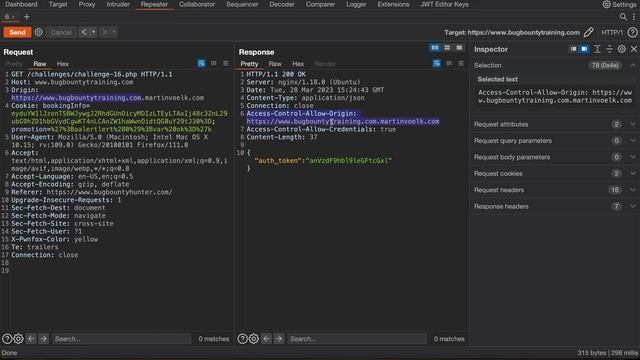Select the Repeater tab
The width and height of the screenshot is (640, 360).
(154, 4)
